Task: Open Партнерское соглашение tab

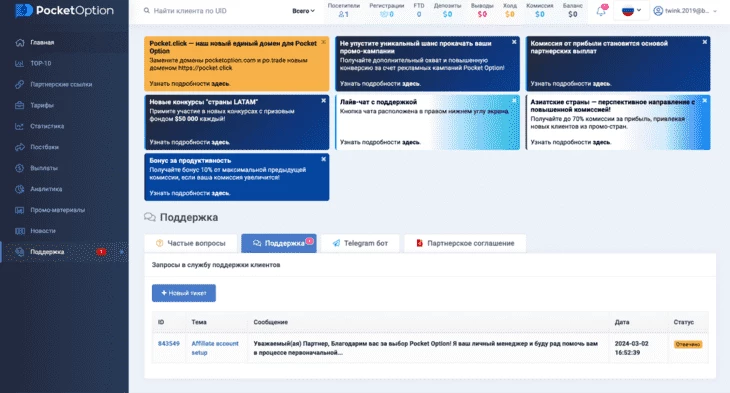Action: click(x=465, y=243)
